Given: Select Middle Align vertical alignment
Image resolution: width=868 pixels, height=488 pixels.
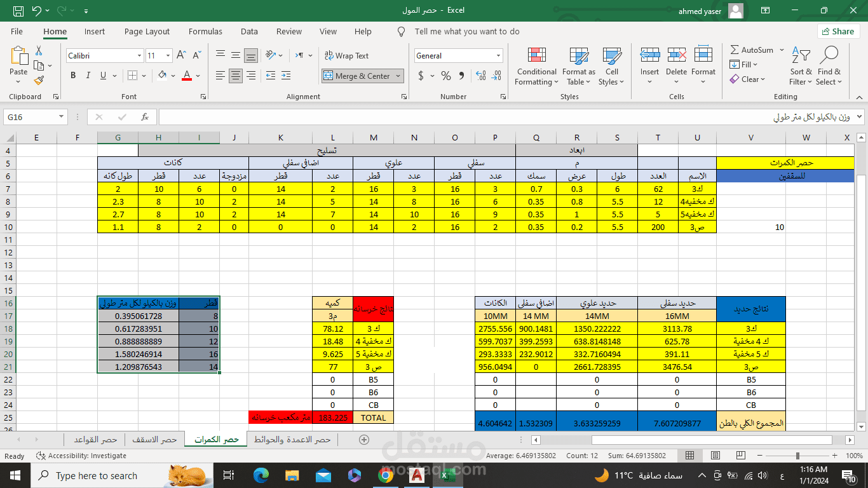Looking at the screenshot, I should [x=236, y=55].
